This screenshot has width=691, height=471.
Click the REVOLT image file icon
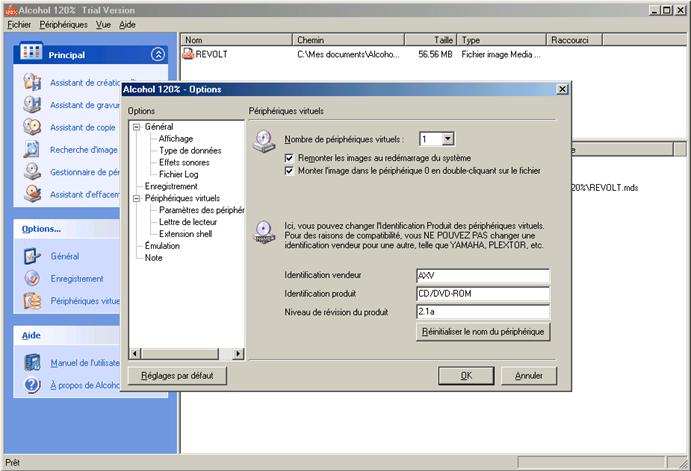(x=188, y=54)
